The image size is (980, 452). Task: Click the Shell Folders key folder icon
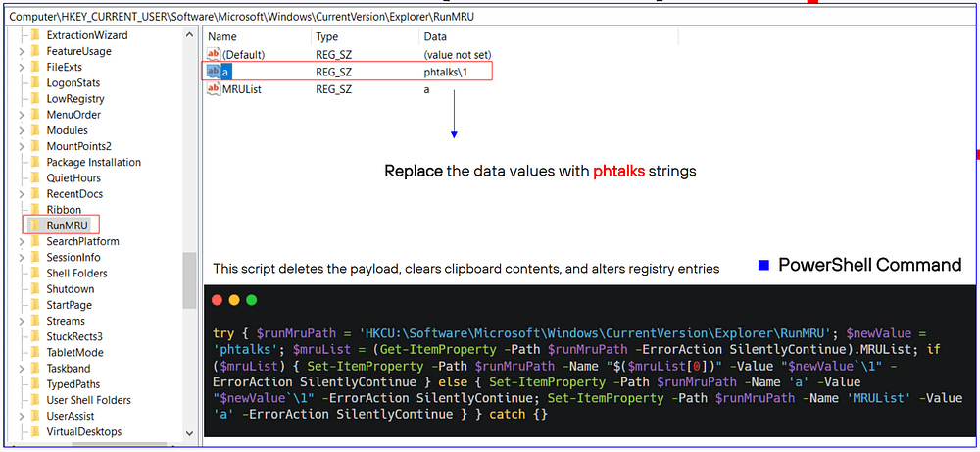[x=35, y=274]
